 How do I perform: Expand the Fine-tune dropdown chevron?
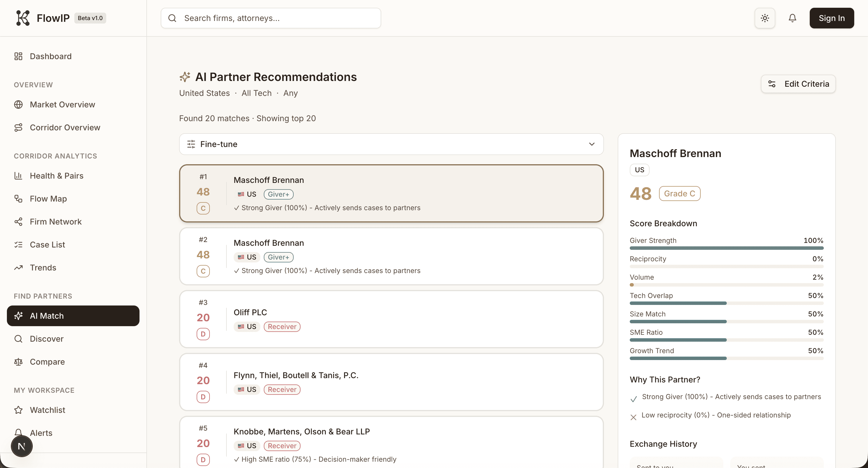click(591, 144)
